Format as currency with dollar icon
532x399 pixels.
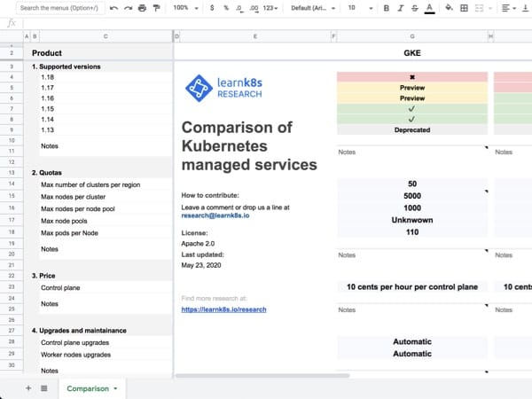(212, 8)
